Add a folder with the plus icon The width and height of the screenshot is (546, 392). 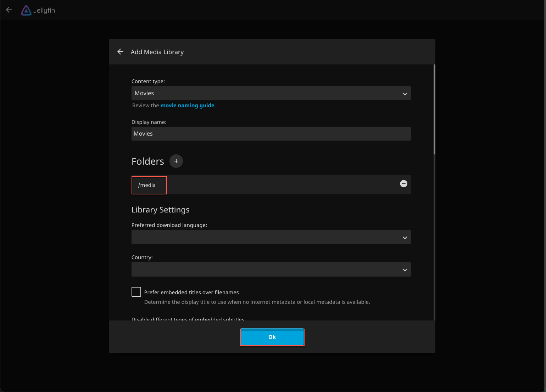pos(176,161)
